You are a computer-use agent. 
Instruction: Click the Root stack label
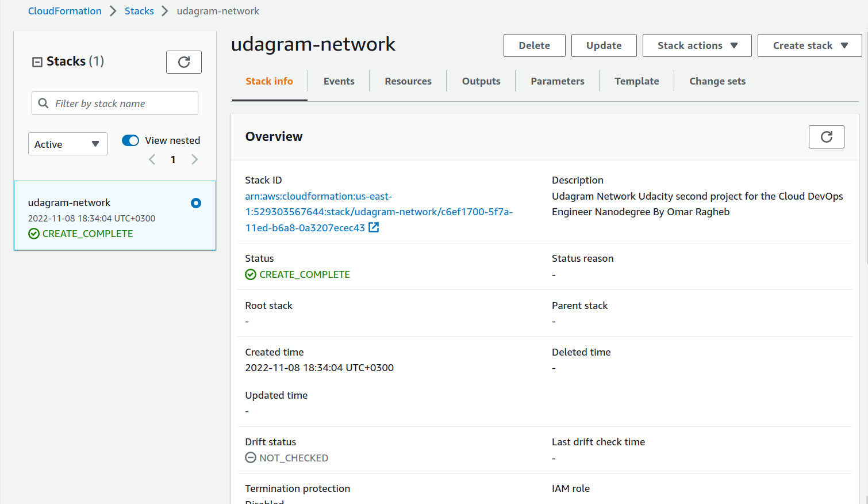click(x=268, y=306)
